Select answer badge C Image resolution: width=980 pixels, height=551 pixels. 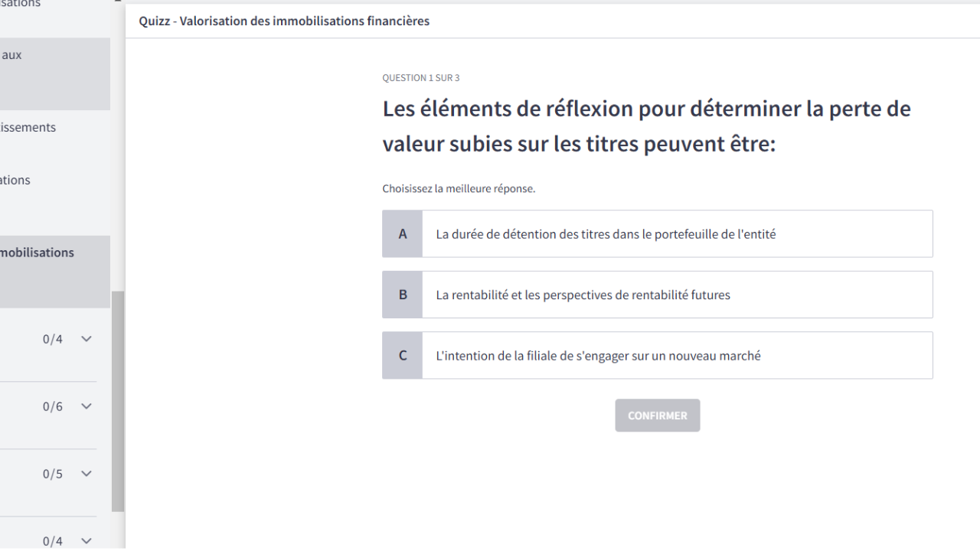(402, 356)
